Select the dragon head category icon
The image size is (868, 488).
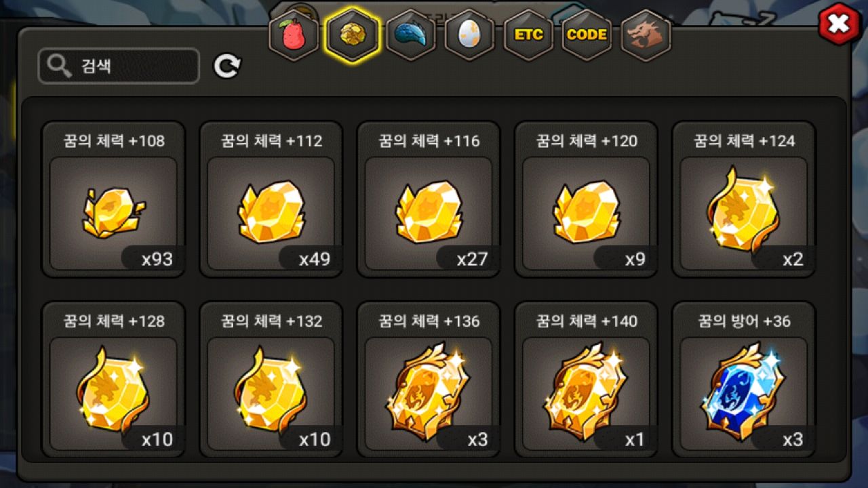(x=646, y=35)
